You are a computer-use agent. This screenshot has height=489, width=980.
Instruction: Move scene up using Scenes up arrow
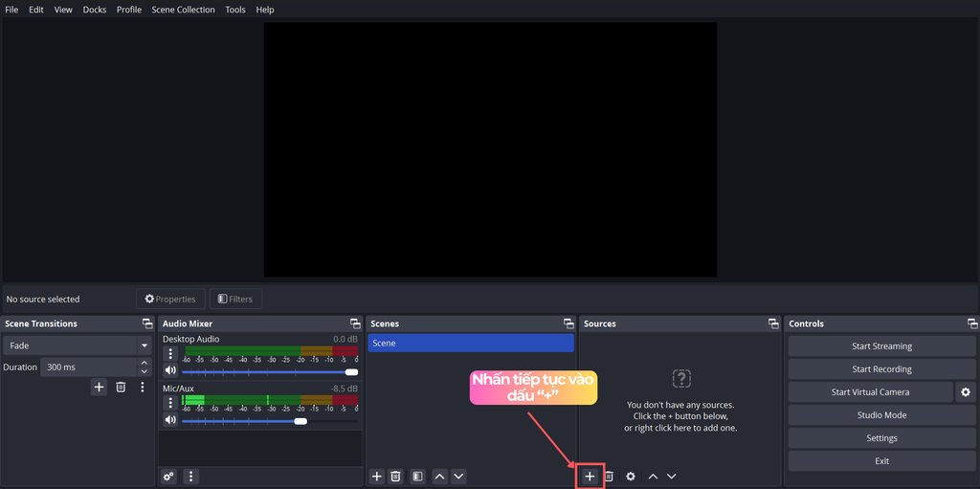[x=439, y=476]
